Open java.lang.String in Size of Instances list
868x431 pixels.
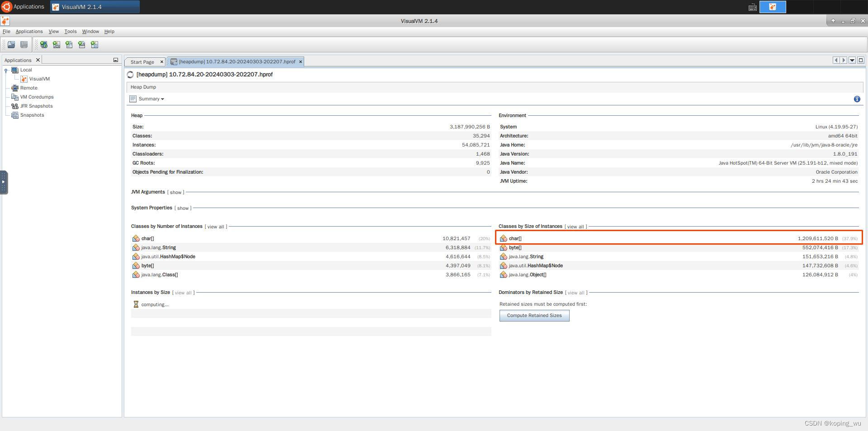526,256
